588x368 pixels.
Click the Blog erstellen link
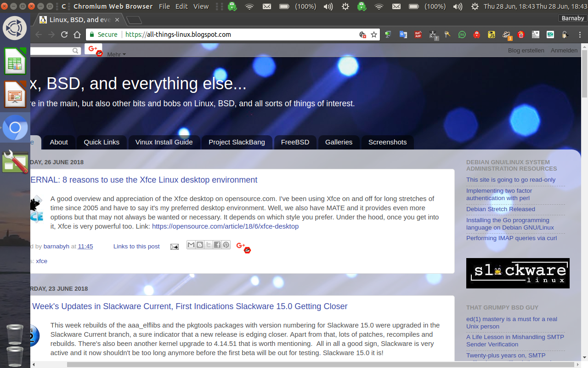tap(526, 51)
